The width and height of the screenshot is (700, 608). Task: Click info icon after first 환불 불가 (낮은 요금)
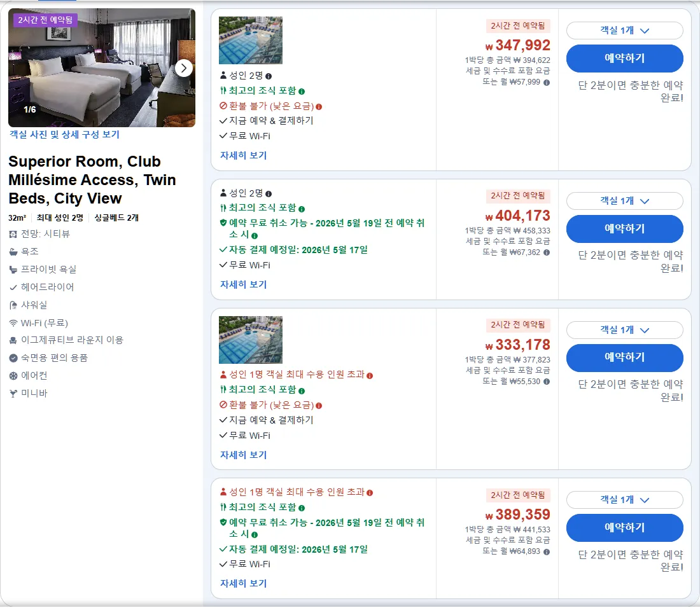click(x=319, y=107)
